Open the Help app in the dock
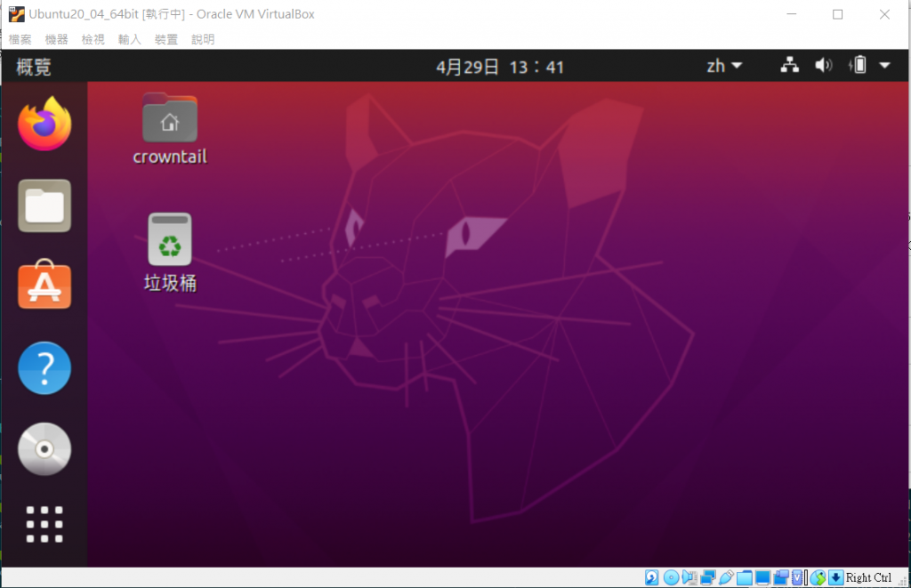This screenshot has width=911, height=588. click(44, 367)
